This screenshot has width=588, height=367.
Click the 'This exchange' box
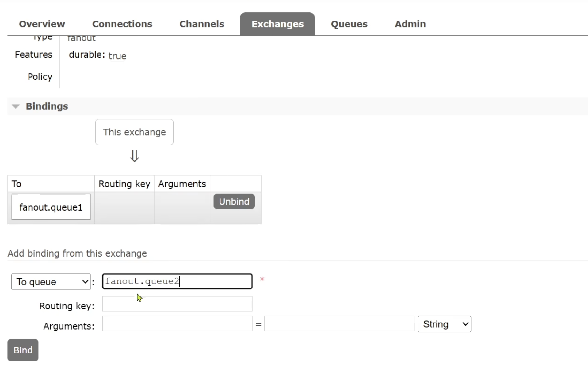pyautogui.click(x=134, y=132)
